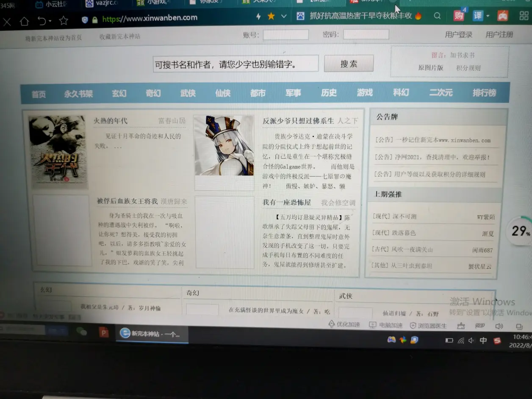This screenshot has width=532, height=399.
Task: Click the 29% circular accelerator widget
Action: coord(520,230)
